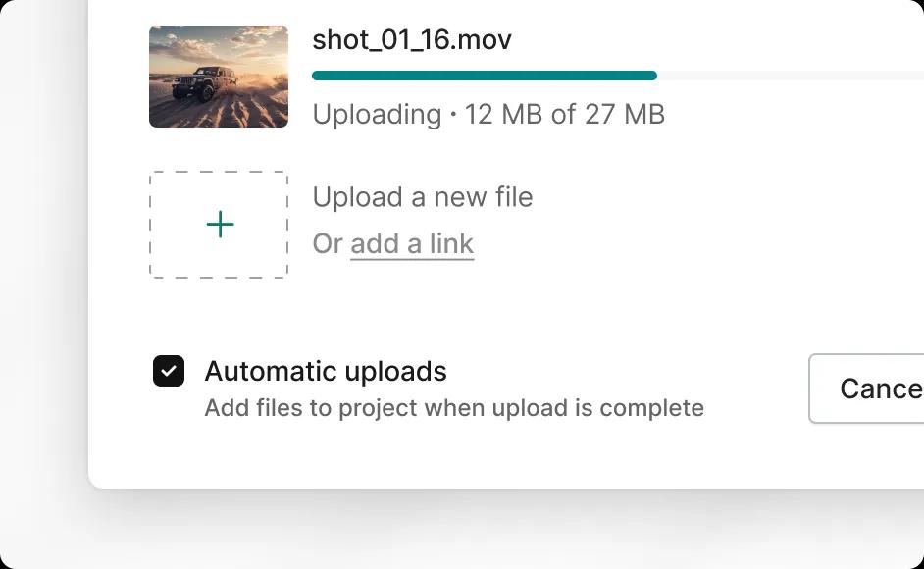This screenshot has width=924, height=569.
Task: Click the checkmark in the black checkbox
Action: [169, 371]
